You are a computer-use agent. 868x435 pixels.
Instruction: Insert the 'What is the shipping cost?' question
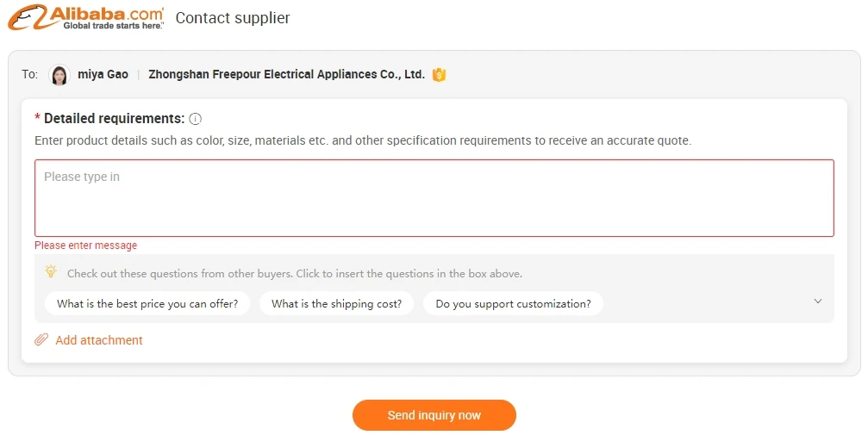tap(336, 304)
